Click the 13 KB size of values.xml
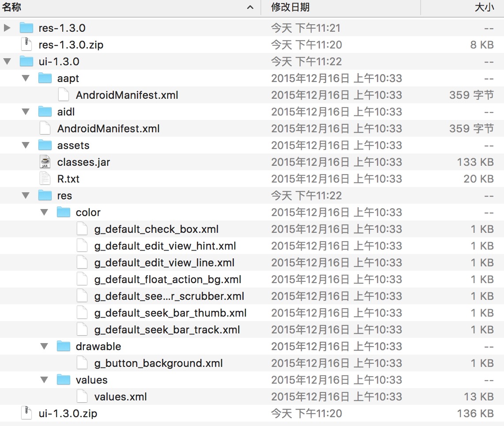 [478, 396]
